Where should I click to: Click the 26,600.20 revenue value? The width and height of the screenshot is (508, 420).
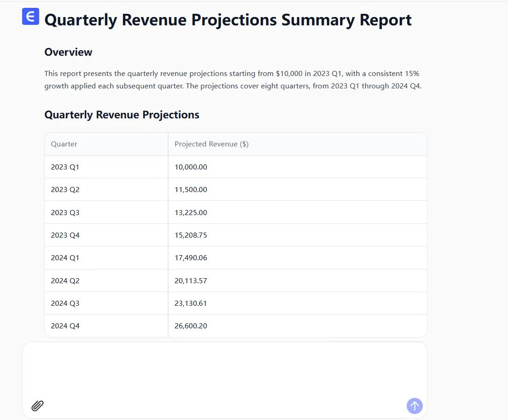[191, 326]
